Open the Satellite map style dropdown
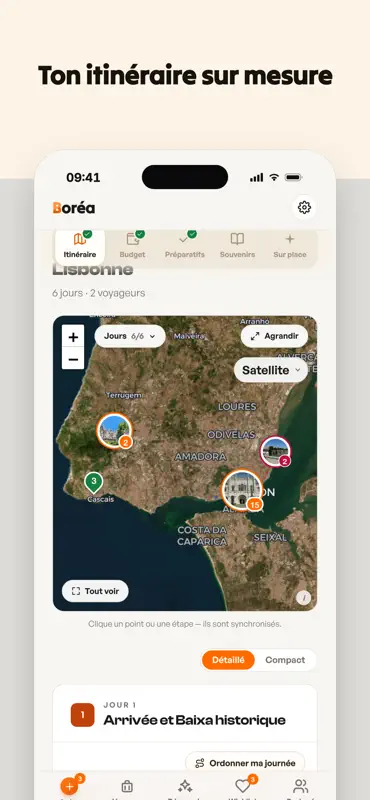Image resolution: width=370 pixels, height=800 pixels. (x=271, y=370)
